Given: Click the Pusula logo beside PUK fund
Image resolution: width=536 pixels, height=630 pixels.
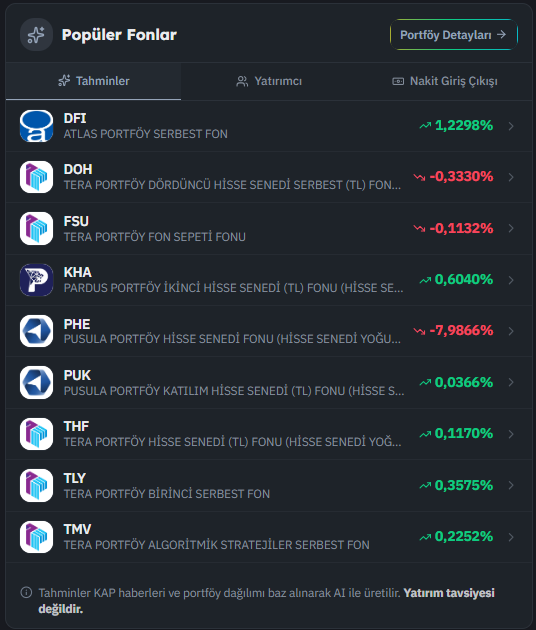Looking at the screenshot, I should [36, 382].
